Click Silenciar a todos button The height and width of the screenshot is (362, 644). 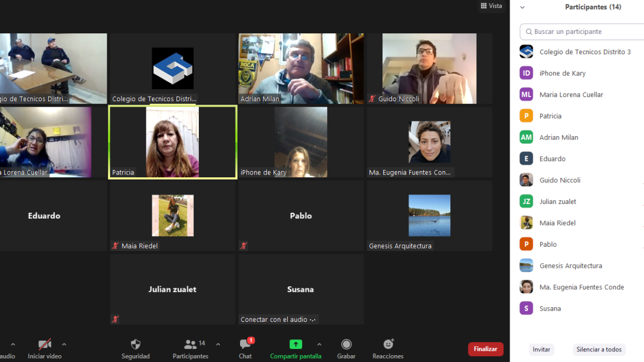tap(599, 350)
